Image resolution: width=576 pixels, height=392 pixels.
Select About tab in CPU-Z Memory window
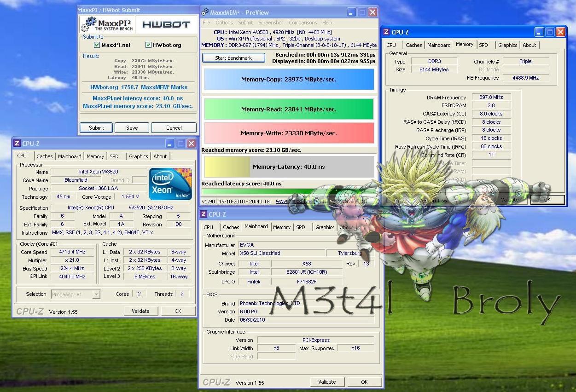pyautogui.click(x=529, y=45)
